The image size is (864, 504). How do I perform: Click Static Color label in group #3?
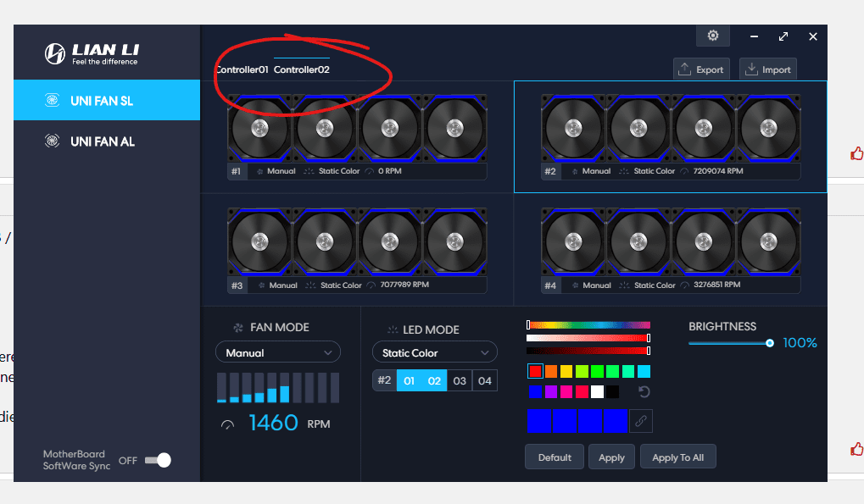tap(341, 285)
